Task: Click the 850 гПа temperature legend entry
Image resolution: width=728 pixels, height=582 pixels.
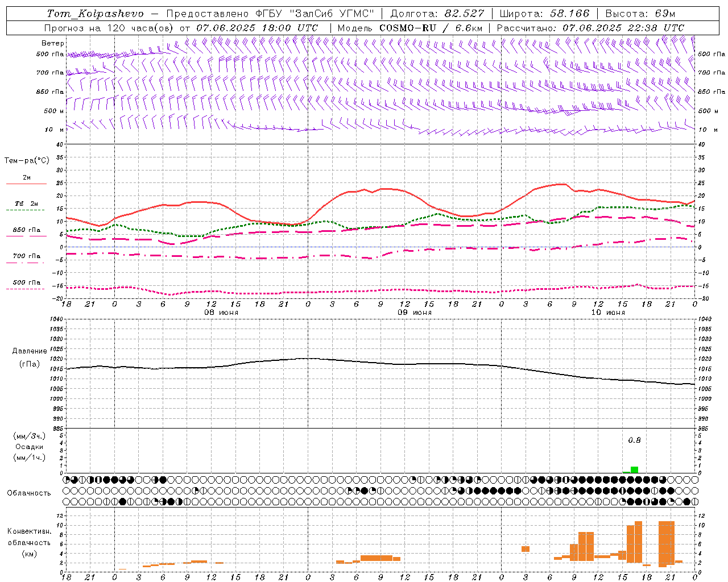Action: 27,230
